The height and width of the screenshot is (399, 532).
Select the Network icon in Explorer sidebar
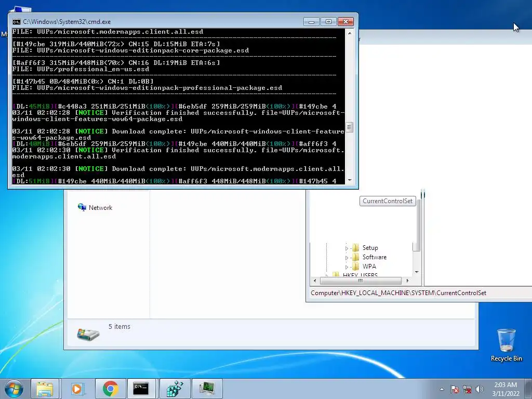[82, 207]
